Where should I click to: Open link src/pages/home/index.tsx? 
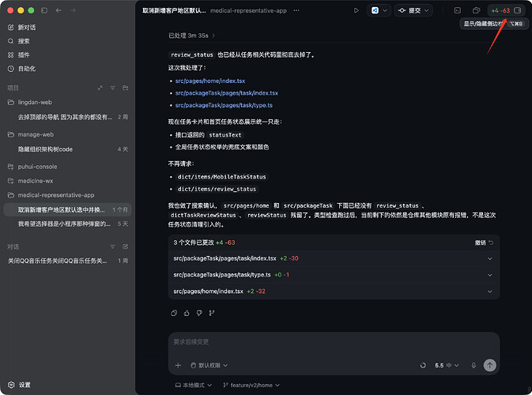[210, 81]
